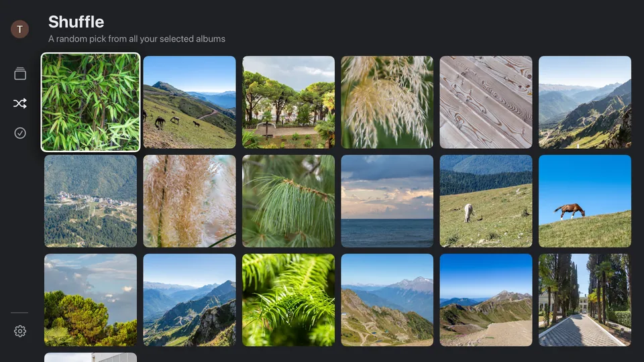
Task: Open the gravel path mountain ridge photo
Action: point(486,300)
